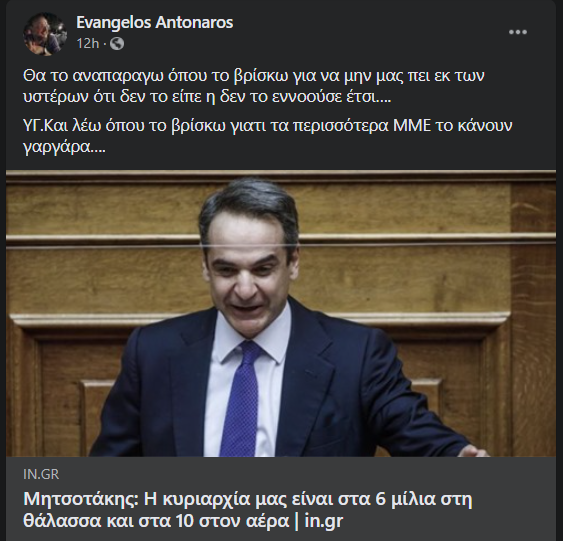Click the word "ΜΜΕ" in the postscript
Viewport: 563px width, 541px height.
click(412, 126)
